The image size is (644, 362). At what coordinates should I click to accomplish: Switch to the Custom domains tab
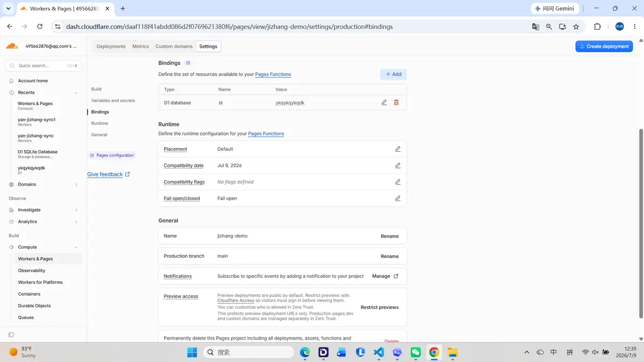coord(174,47)
